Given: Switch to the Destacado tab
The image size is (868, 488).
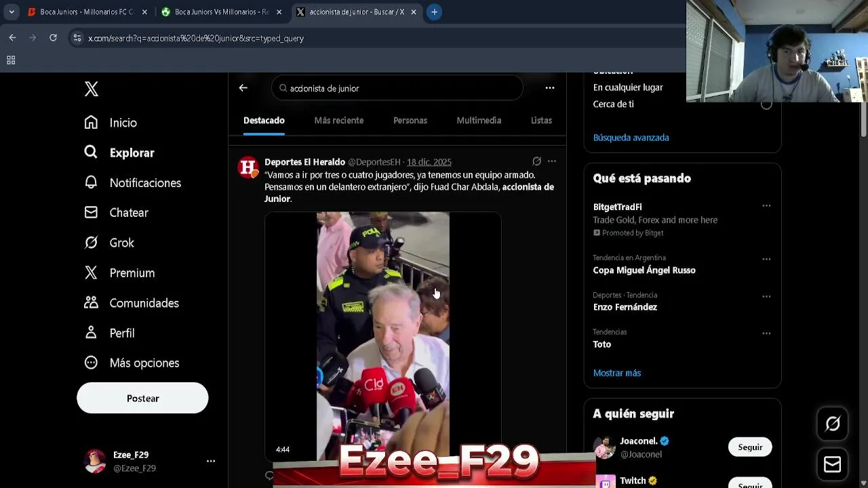Looking at the screenshot, I should [x=264, y=121].
